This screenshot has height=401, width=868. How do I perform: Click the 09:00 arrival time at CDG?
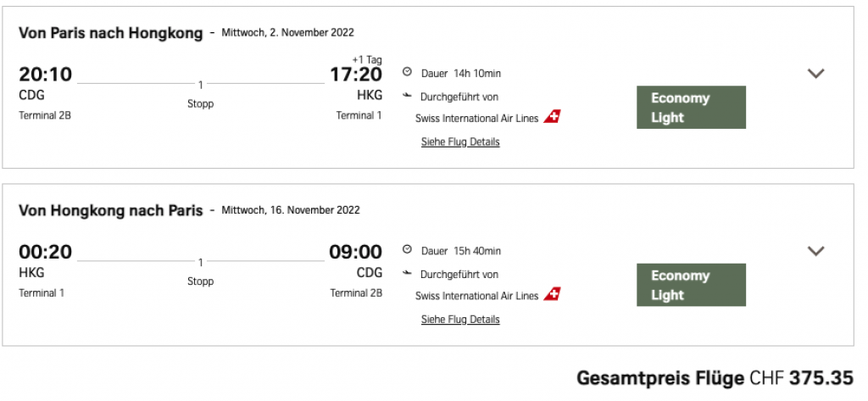coord(356,252)
